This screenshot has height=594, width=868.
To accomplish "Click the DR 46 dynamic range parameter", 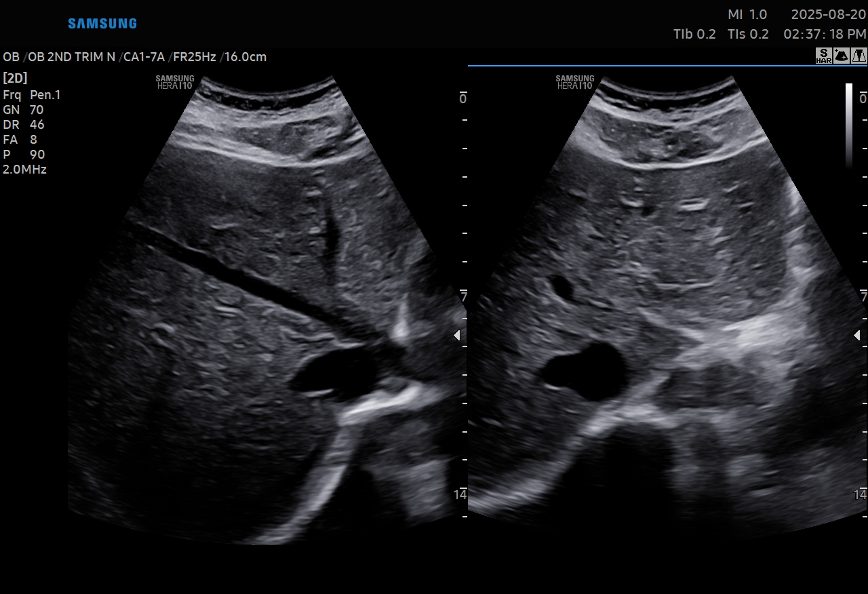I will pos(24,125).
